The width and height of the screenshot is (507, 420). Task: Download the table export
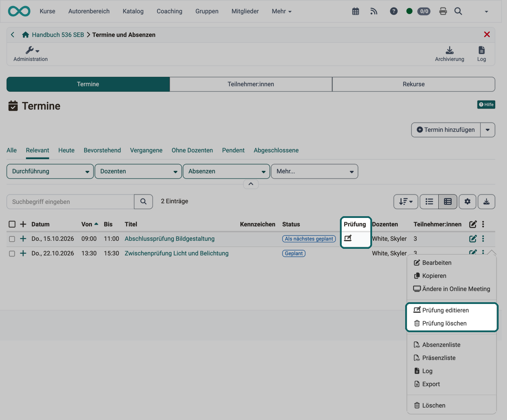click(486, 202)
